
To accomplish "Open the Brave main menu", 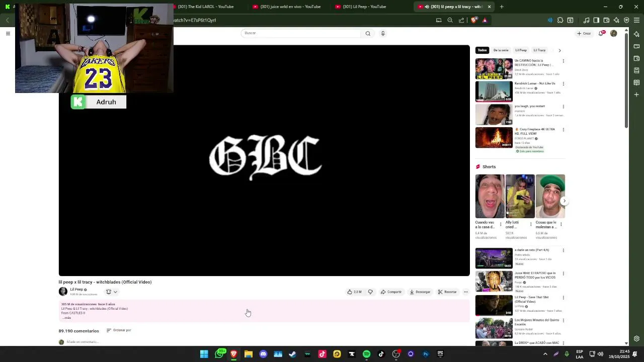I will pos(637,20).
